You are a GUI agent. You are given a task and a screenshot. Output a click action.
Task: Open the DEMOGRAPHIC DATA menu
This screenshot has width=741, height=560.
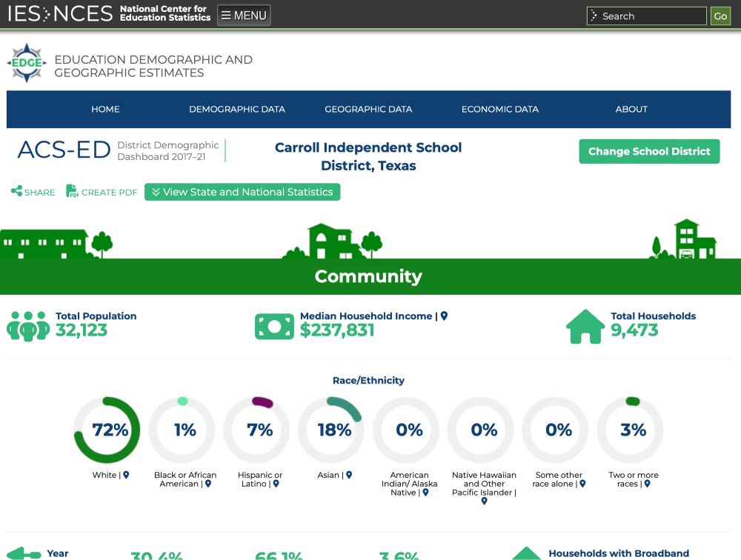pyautogui.click(x=237, y=109)
